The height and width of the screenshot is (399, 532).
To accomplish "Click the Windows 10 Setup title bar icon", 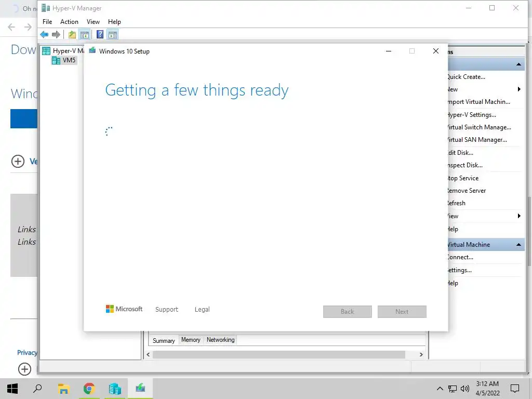I will 92,50.
